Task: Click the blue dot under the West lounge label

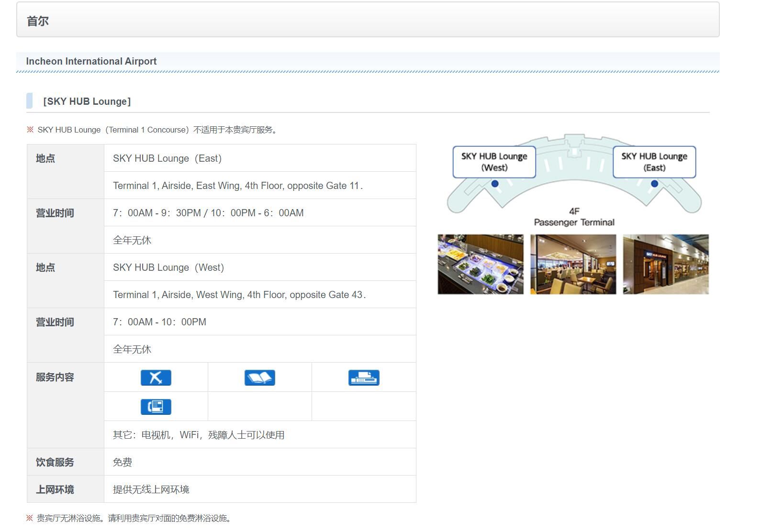Action: [495, 184]
